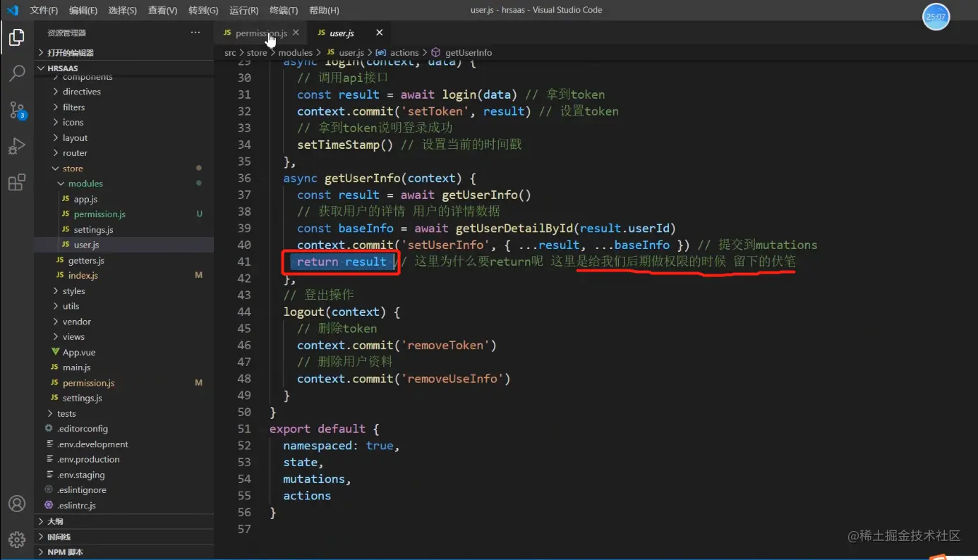Expand the NPM 脚本 section
Image resolution: width=978 pixels, height=560 pixels.
pos(124,552)
